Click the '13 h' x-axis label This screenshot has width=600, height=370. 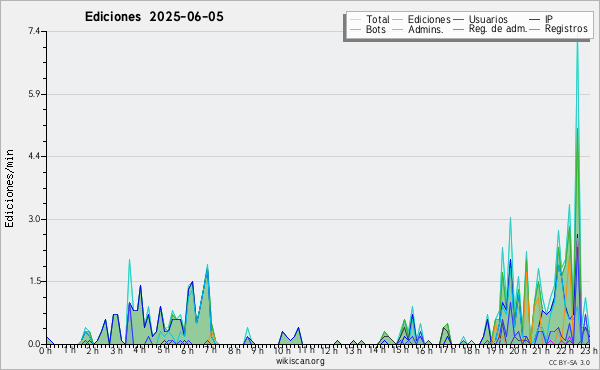[x=352, y=350]
